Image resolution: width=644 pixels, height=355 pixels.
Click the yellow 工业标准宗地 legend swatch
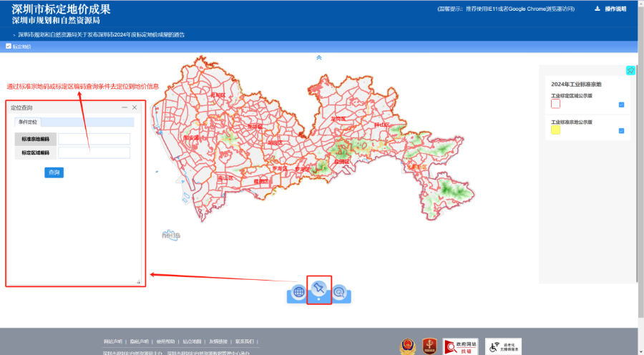(x=555, y=130)
